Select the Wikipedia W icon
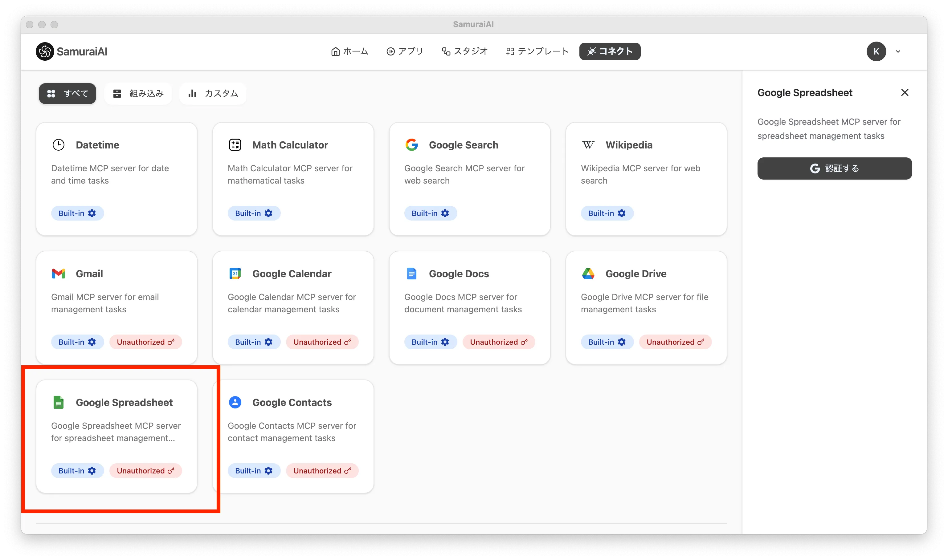Viewport: 948px width, 560px height. [x=588, y=145]
